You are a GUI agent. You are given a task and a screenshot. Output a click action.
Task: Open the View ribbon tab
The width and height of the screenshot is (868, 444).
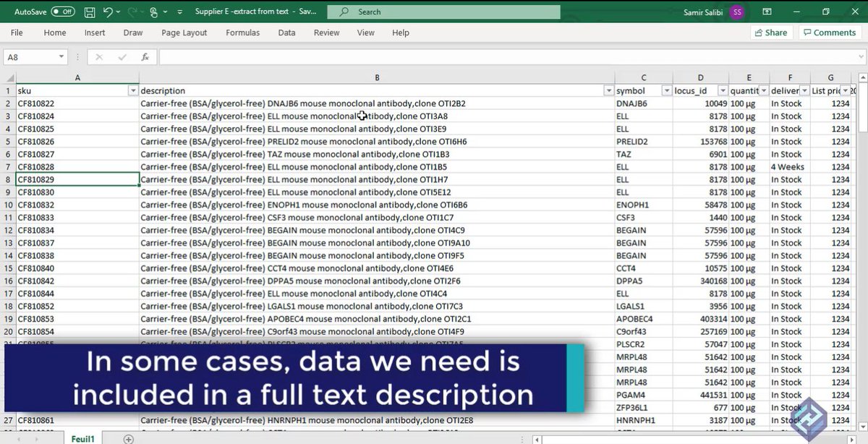coord(366,33)
